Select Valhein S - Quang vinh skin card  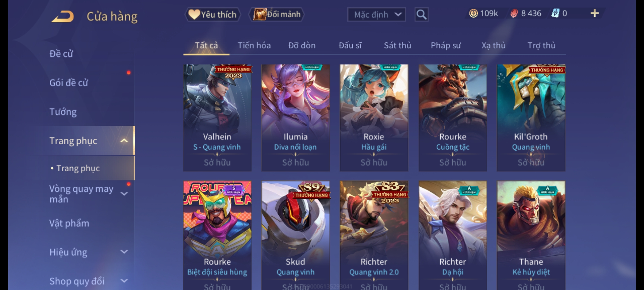pos(217,118)
